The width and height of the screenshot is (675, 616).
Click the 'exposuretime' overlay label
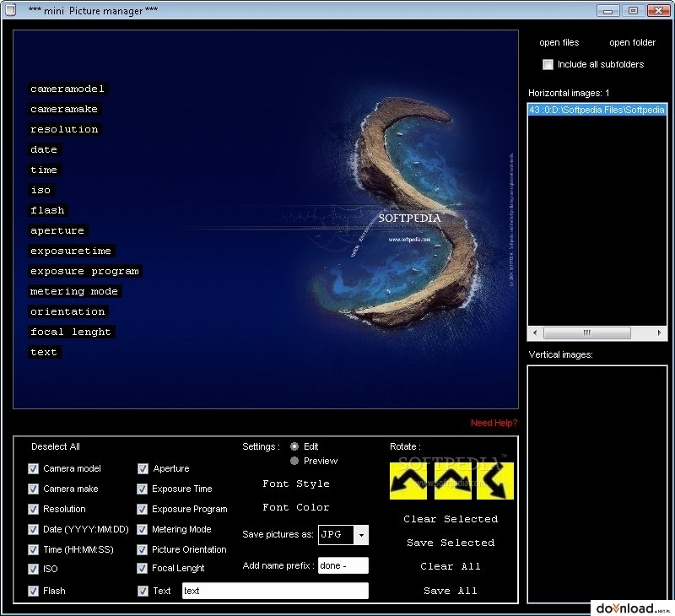tap(71, 251)
